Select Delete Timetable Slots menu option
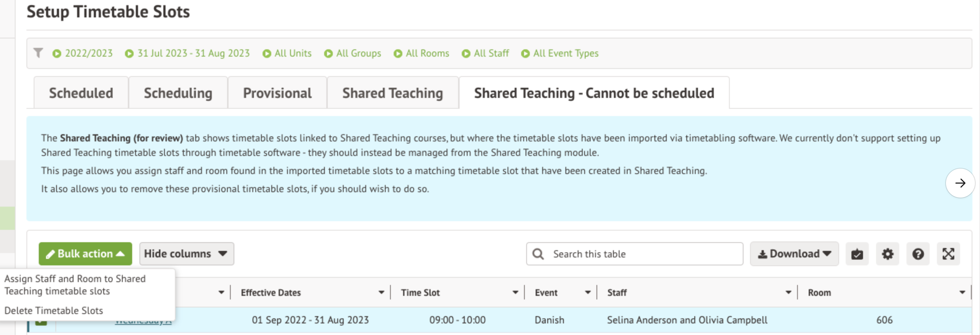 tap(54, 311)
